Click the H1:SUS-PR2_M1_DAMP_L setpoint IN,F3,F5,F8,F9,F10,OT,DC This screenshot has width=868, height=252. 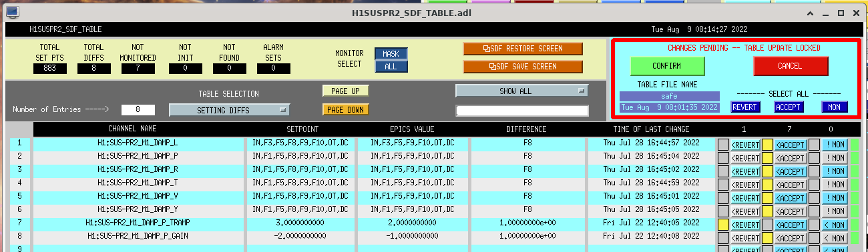(x=301, y=143)
